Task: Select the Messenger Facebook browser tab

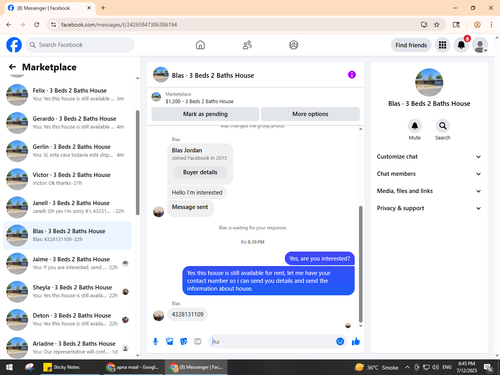Action: 50,8
